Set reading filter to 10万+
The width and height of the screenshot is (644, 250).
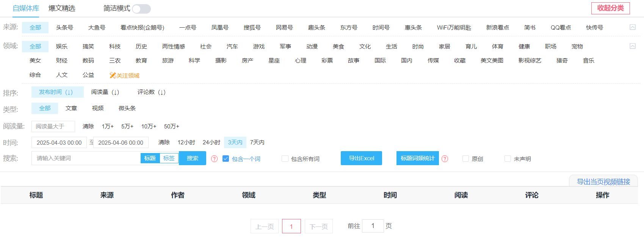click(149, 126)
